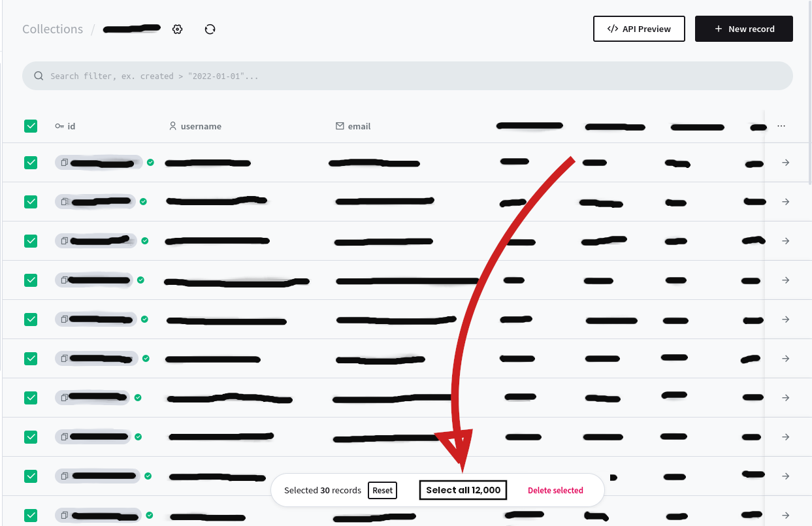Navigate to Collections via the breadcrumb
812x526 pixels.
52,29
